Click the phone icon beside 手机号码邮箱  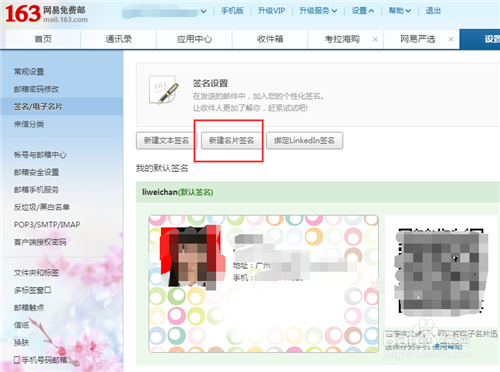17,360
